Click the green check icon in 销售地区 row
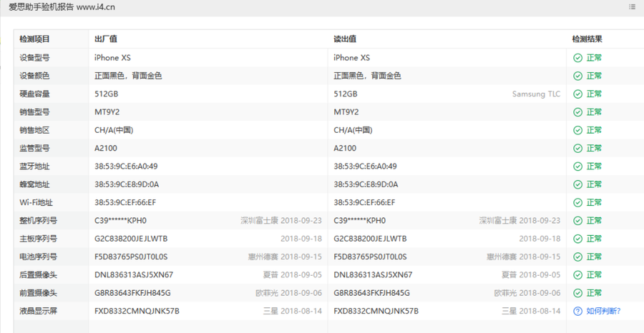Screen dimensions: 644x333 [x=578, y=130]
